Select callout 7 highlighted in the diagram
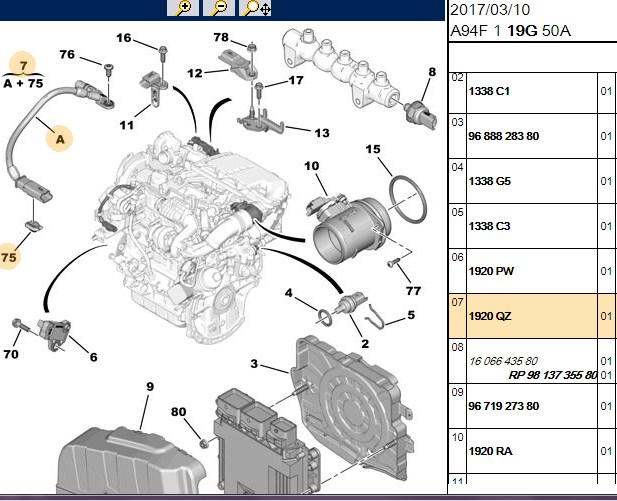Viewport: 617px width, 501px height. click(24, 65)
